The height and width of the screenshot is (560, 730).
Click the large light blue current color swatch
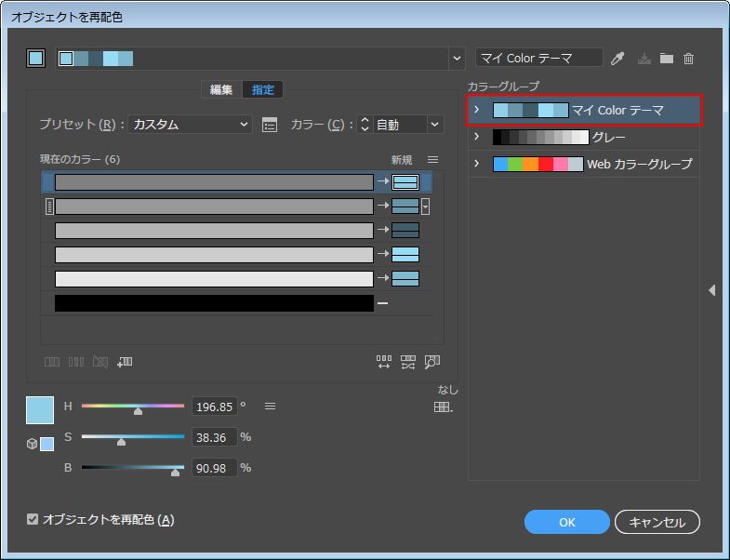pos(40,410)
